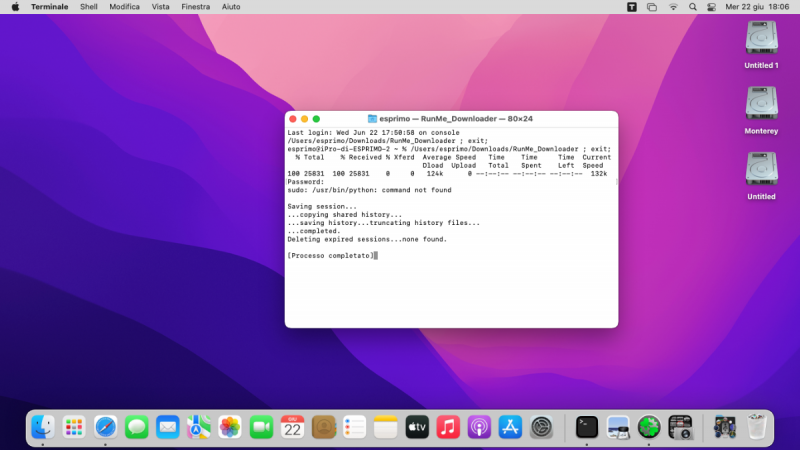Open Launchpad from the Dock
The height and width of the screenshot is (450, 800).
coord(74,428)
